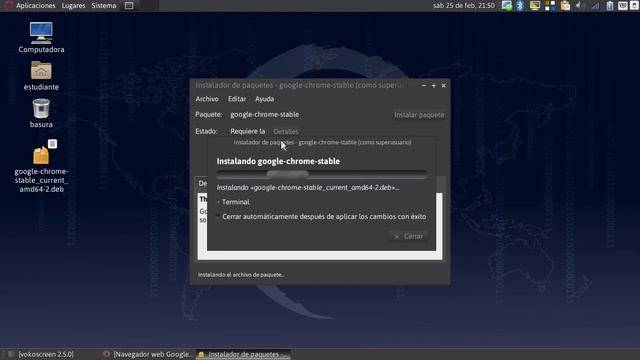Click the package name google-chrome-stable text
The width and height of the screenshot is (640, 360).
click(x=264, y=115)
